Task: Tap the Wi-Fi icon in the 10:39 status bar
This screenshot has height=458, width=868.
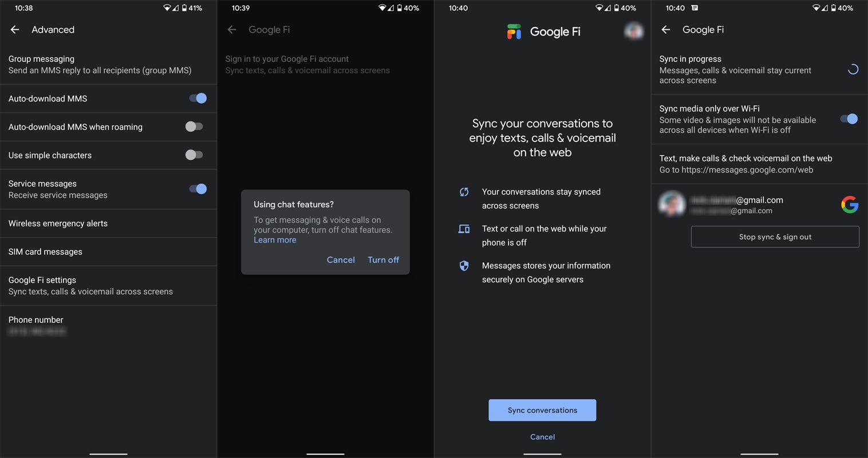Action: pyautogui.click(x=382, y=8)
